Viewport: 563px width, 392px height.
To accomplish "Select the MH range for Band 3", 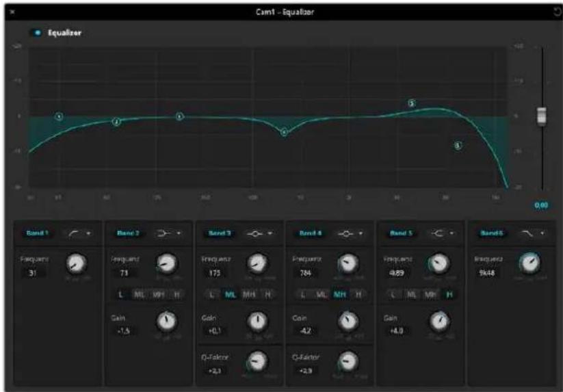I will [x=249, y=295].
